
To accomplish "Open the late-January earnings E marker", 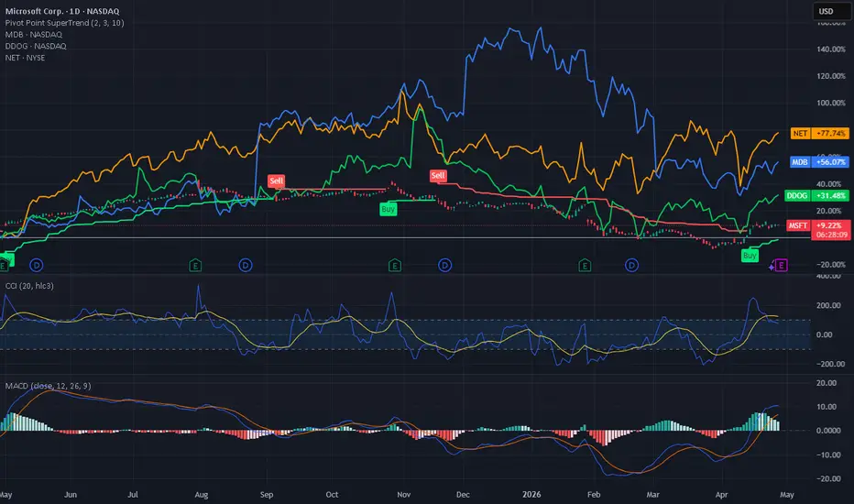I will pos(585,266).
